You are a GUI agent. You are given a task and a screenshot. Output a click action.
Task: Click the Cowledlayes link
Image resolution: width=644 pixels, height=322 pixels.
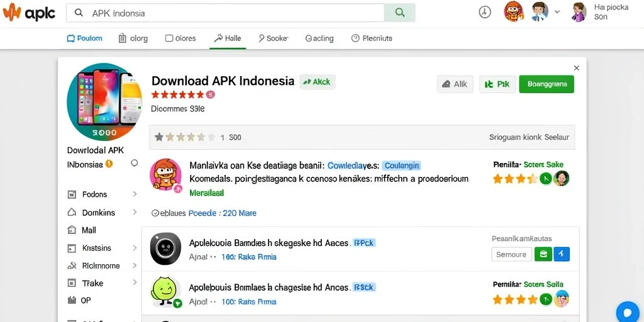click(x=353, y=165)
